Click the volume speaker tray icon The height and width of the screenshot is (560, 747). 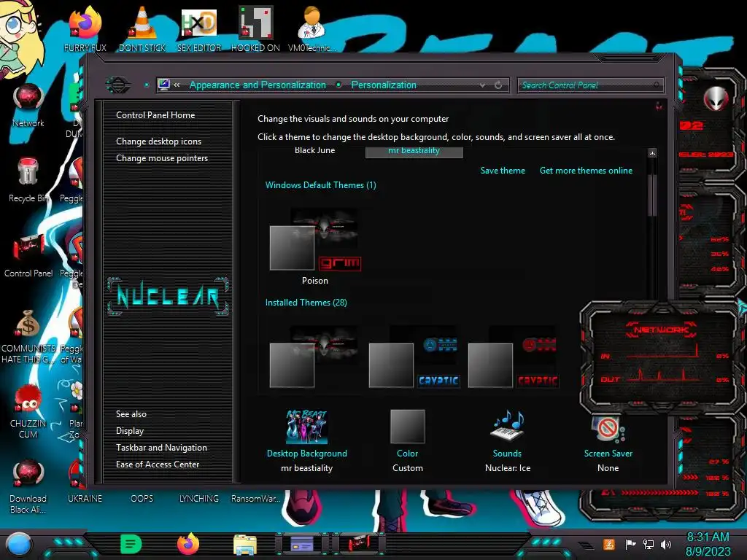[x=666, y=544]
